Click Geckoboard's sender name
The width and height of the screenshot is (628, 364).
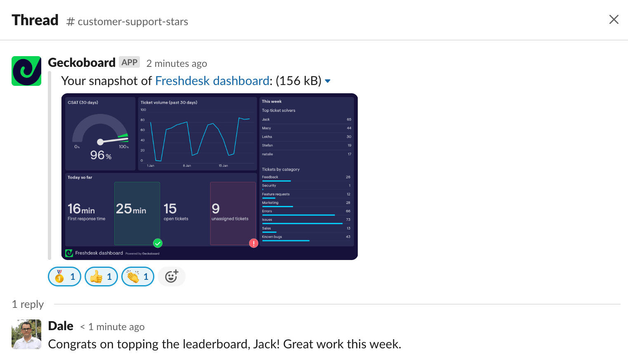(82, 62)
